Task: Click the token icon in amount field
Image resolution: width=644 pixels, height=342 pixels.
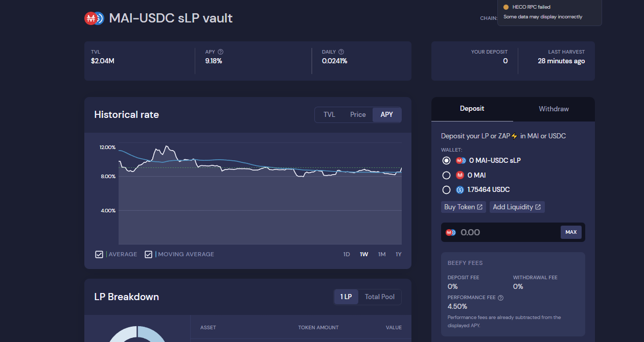Action: (450, 232)
